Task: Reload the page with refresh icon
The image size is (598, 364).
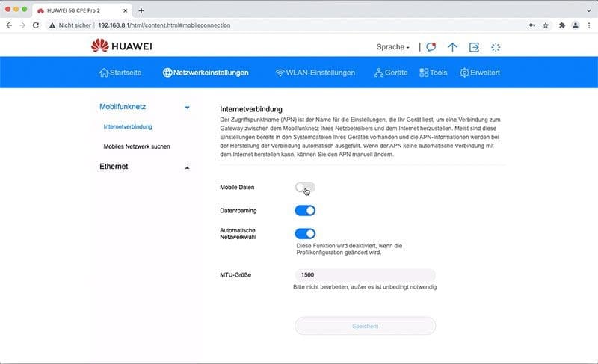Action: click(x=35, y=25)
